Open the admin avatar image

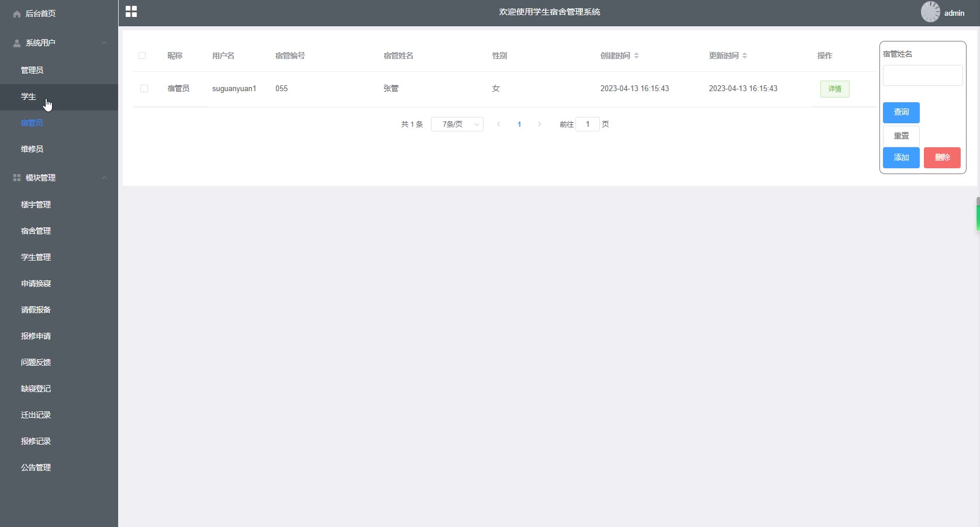coord(930,12)
